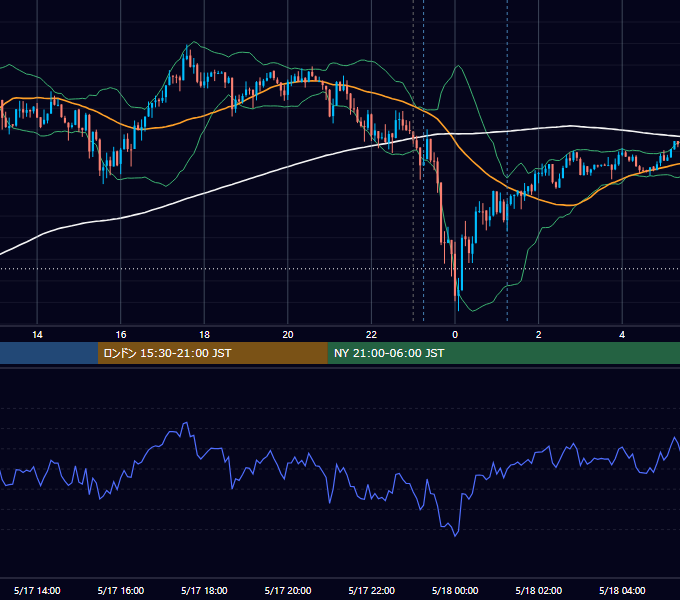The image size is (680, 600).
Task: Click the 4 hour label on the price chart axis
Action: (x=622, y=335)
